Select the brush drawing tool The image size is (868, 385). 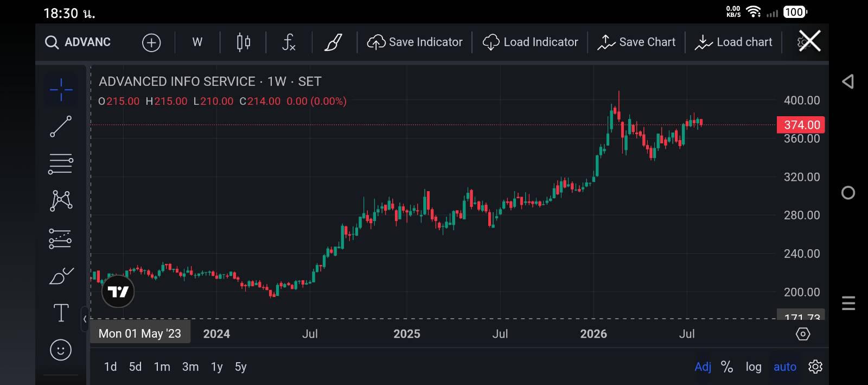tap(61, 276)
